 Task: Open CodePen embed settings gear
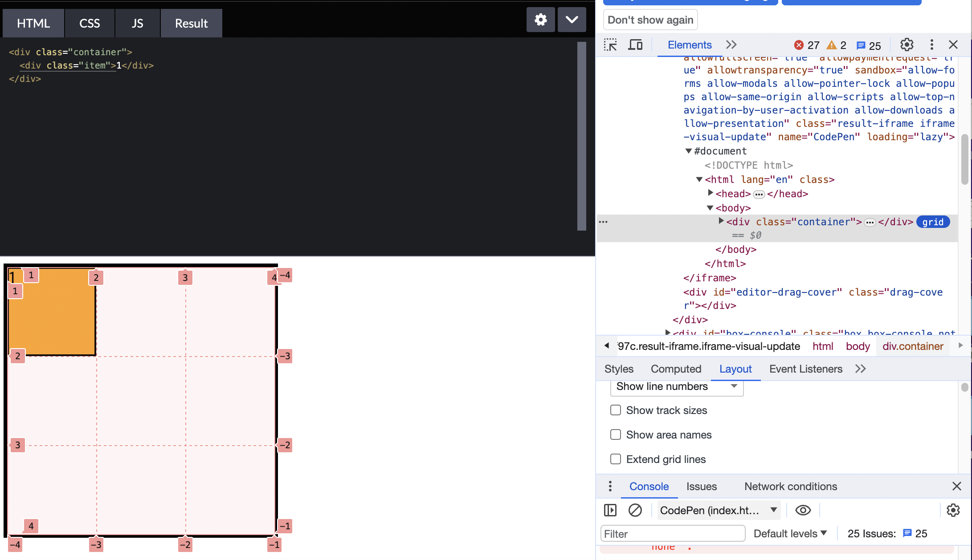(x=540, y=20)
